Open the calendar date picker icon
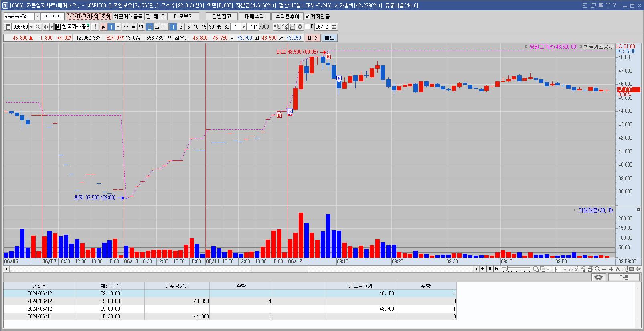The image size is (644, 331). coord(334,27)
